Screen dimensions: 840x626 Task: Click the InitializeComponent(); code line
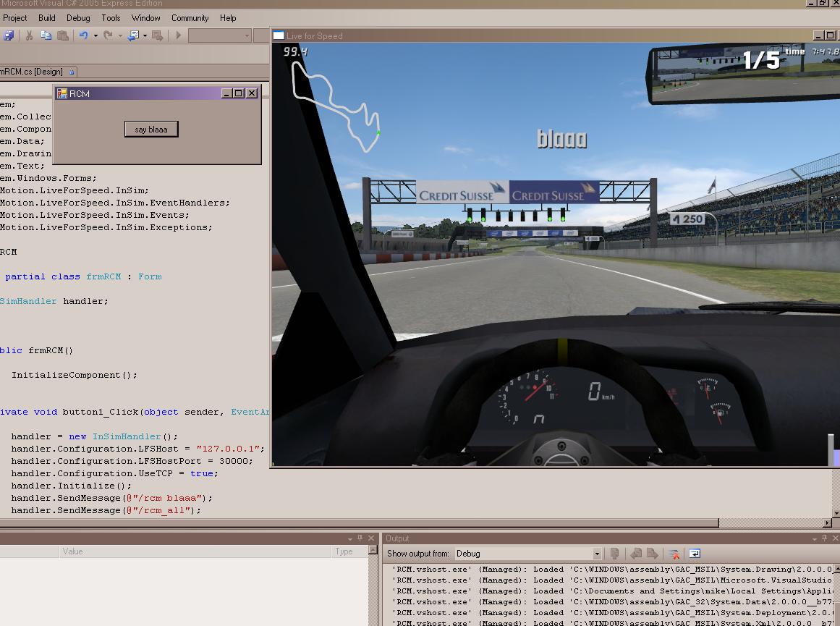point(75,375)
